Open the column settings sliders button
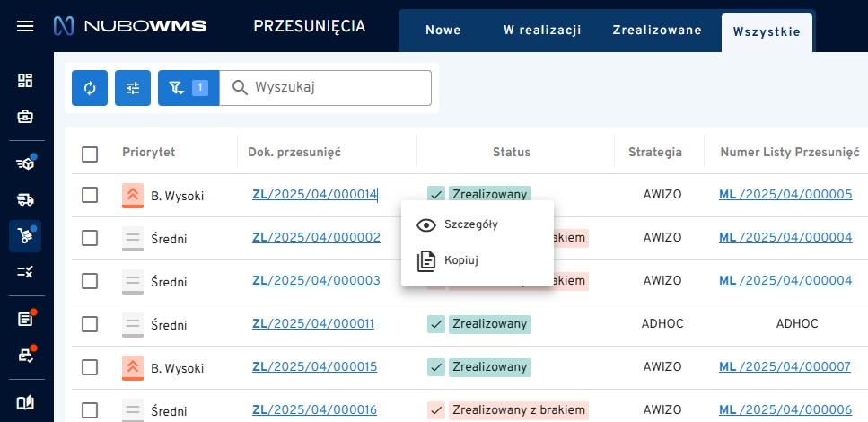 pos(133,88)
